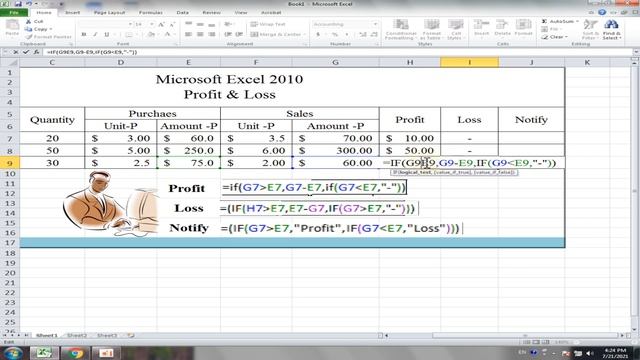Increase indent in Alignment group
Screen dimensions: 640x360
pyautogui.click(x=239, y=35)
